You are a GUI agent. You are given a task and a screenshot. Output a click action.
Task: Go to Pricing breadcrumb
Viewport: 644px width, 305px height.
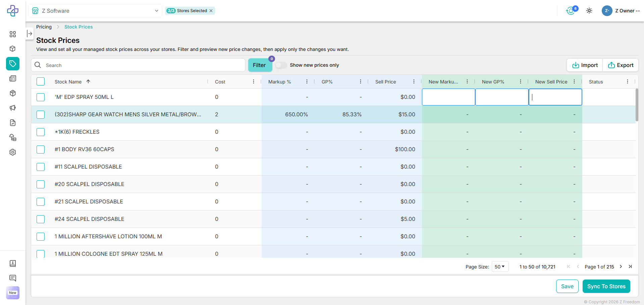coord(44,27)
